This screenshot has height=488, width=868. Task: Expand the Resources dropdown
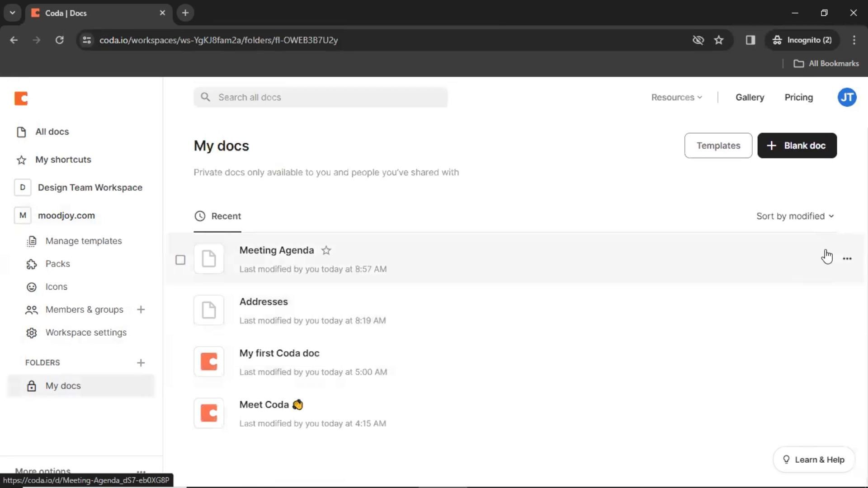(676, 97)
